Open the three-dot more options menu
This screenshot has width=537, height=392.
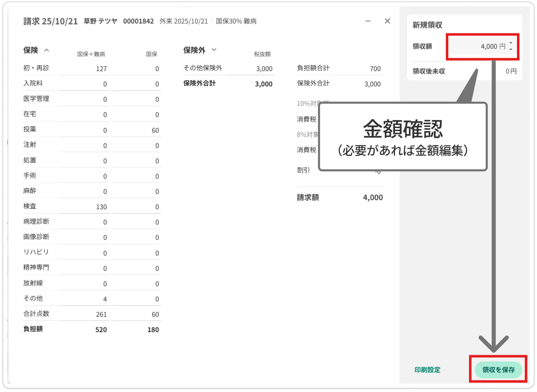368,21
